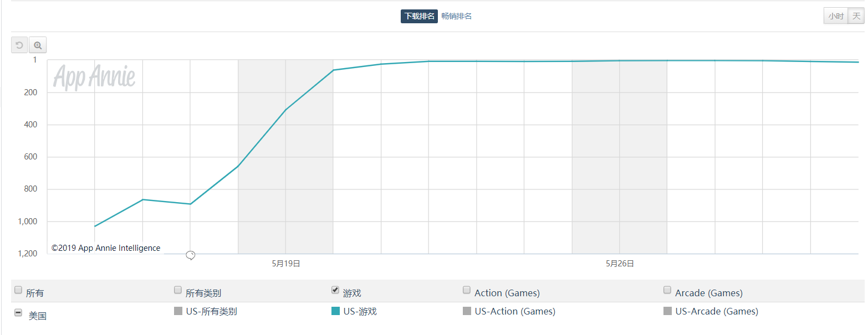Click the US-Action (Games) legend swatch
Image resolution: width=868 pixels, height=335 pixels.
[x=467, y=311]
